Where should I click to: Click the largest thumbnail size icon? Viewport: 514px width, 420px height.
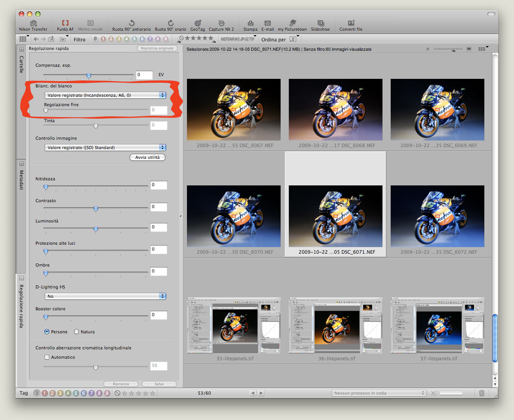[x=469, y=49]
